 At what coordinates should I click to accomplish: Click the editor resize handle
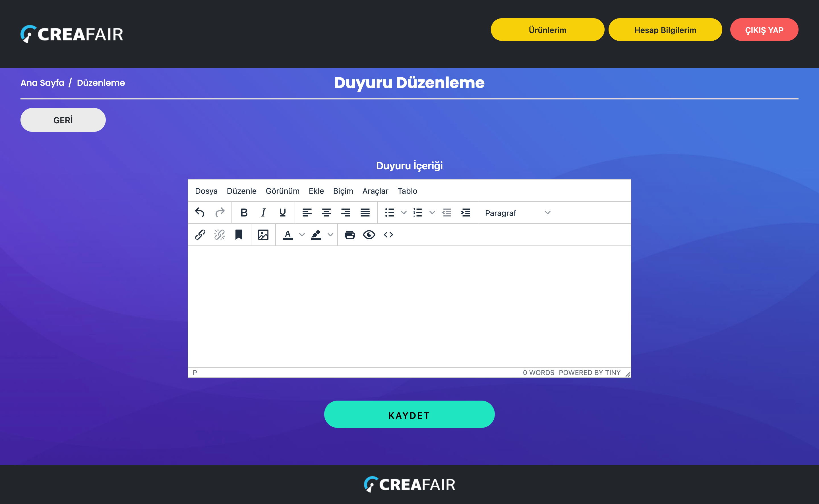pos(628,374)
